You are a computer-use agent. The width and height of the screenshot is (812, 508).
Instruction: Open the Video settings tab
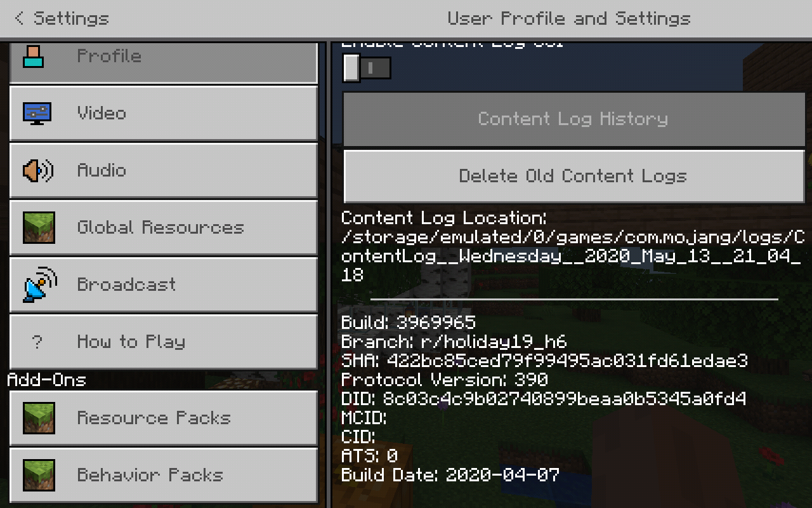click(164, 113)
